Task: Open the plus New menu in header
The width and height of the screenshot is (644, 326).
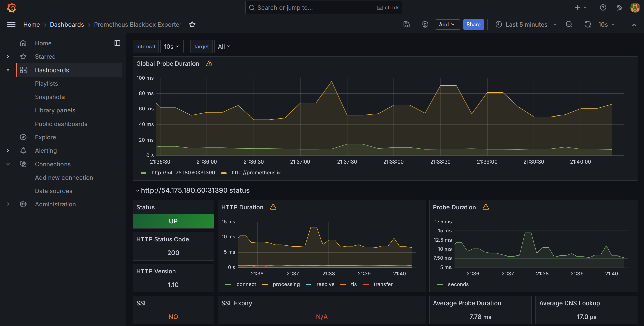Action: click(581, 8)
